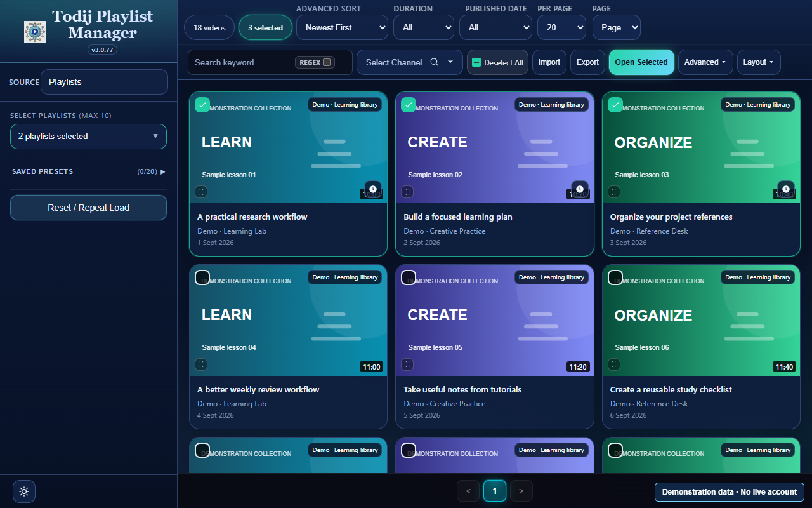Open the Source Playlists selector
Image resolution: width=812 pixels, height=508 pixels.
pyautogui.click(x=104, y=82)
